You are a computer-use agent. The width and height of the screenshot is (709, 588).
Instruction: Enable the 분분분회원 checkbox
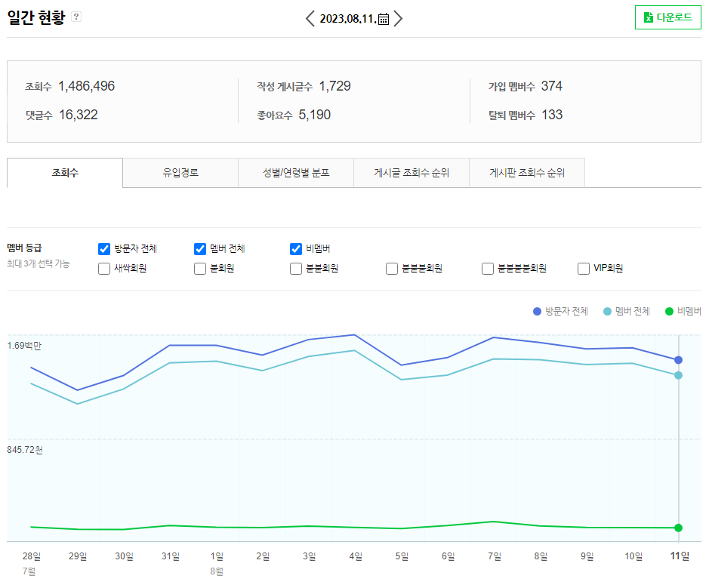pos(392,269)
